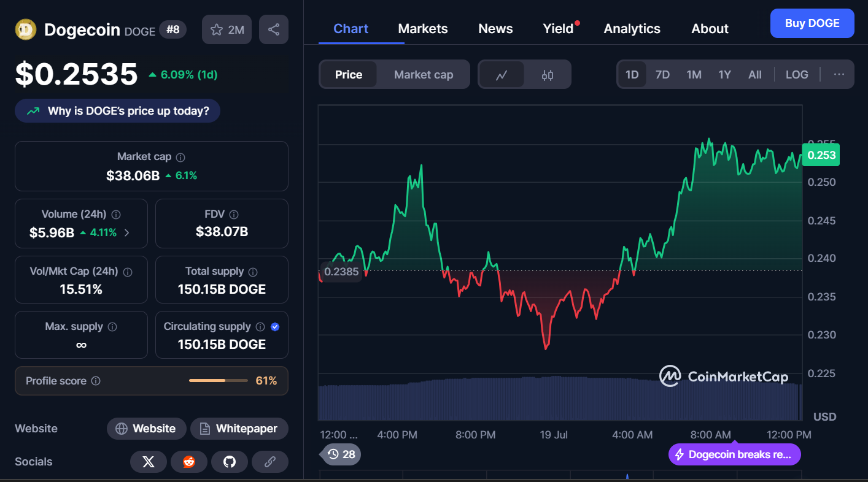Click the Volume (24h) info icon
868x482 pixels.
116,215
